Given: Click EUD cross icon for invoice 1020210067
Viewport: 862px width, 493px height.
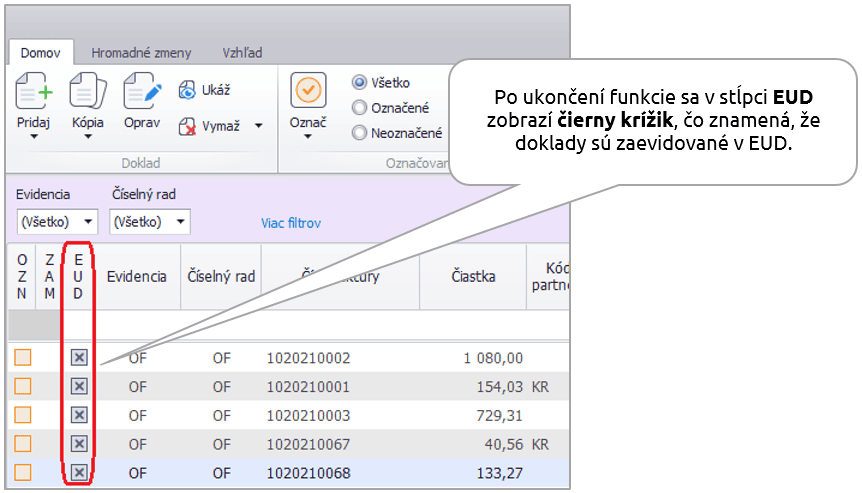Looking at the screenshot, I should pos(79,444).
